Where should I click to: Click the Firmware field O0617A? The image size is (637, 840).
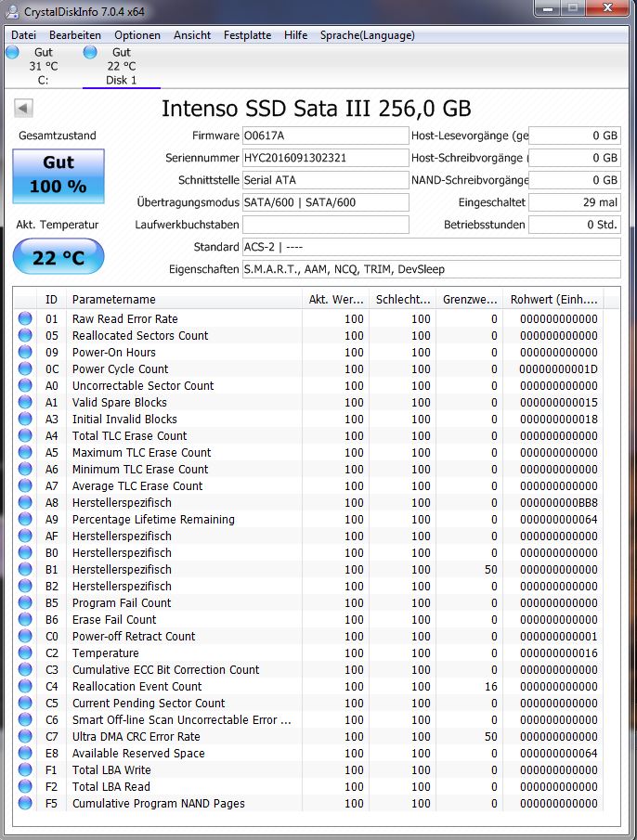[x=325, y=136]
